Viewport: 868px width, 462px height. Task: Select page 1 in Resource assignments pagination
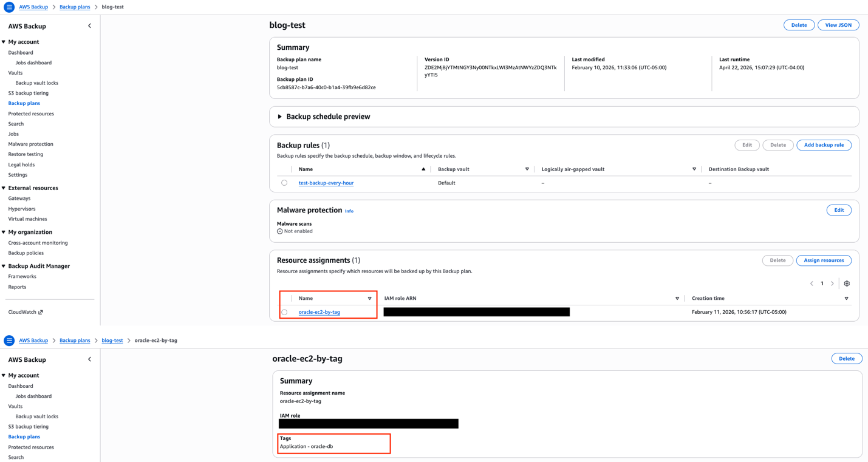[822, 284]
